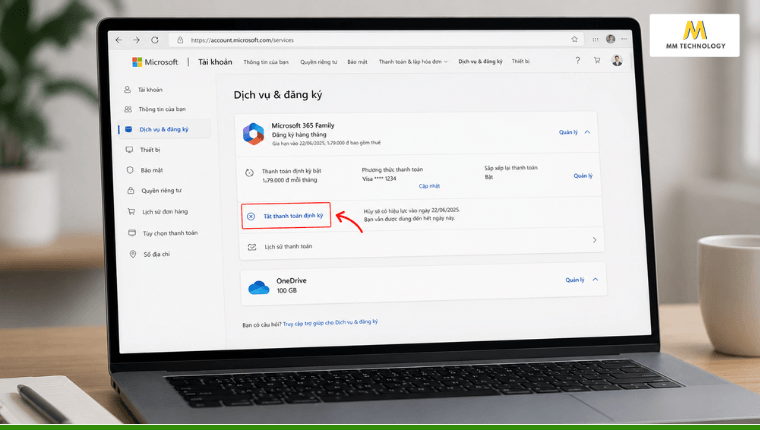The height and width of the screenshot is (430, 760).
Task: Click the OneDrive cloud icon
Action: (259, 287)
